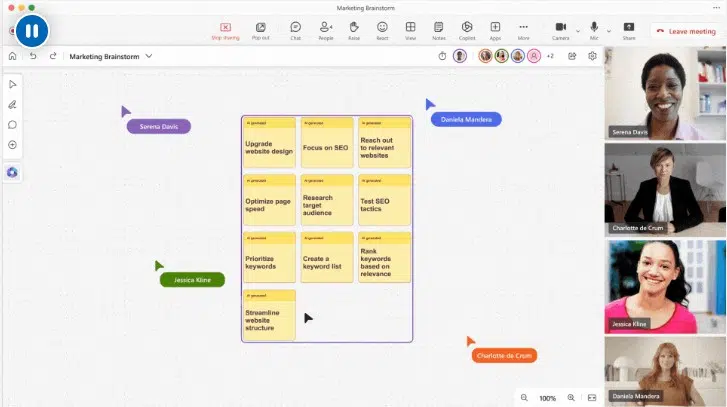Open Copilot in the whiteboard sidebar
The height and width of the screenshot is (407, 727).
(x=13, y=172)
